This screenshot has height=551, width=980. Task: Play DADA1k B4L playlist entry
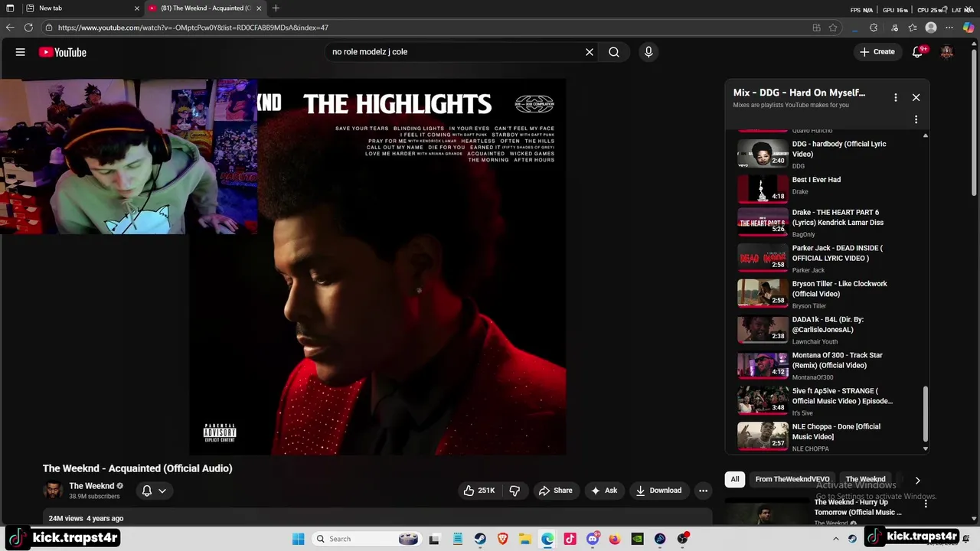click(x=827, y=330)
